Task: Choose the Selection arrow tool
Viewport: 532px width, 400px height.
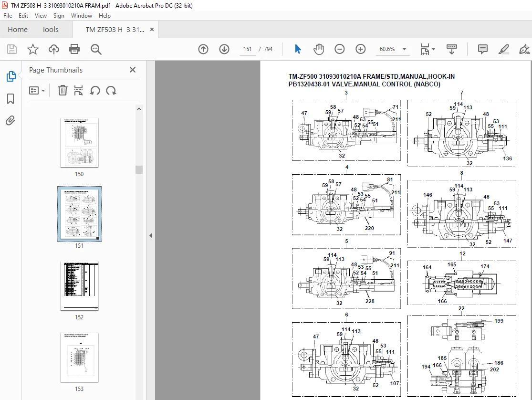Action: pyautogui.click(x=298, y=49)
